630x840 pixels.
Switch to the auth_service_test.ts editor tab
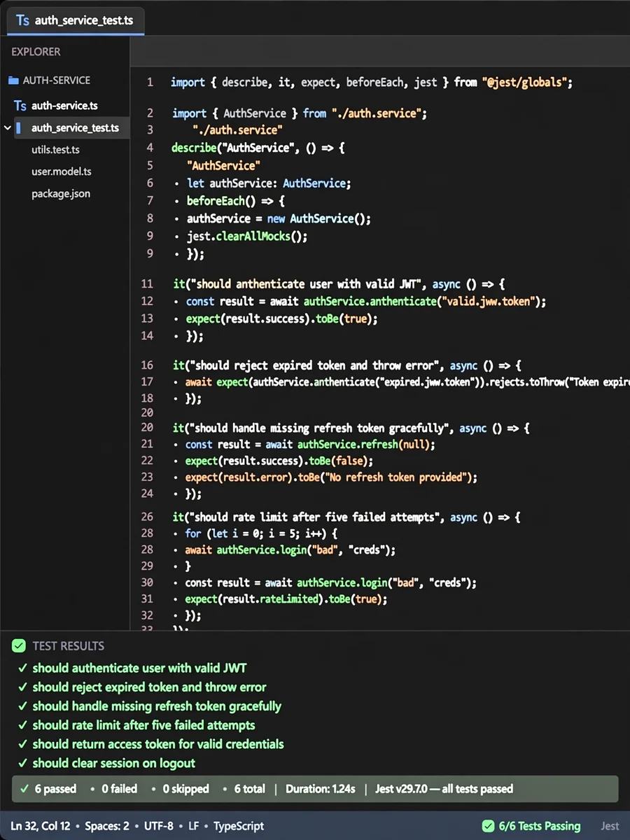tap(75, 20)
